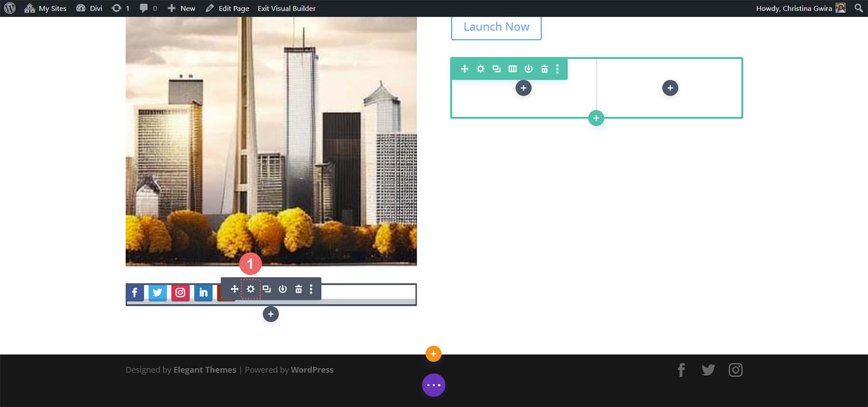Duplicate the social media module
This screenshot has width=868, height=407.
pos(267,289)
